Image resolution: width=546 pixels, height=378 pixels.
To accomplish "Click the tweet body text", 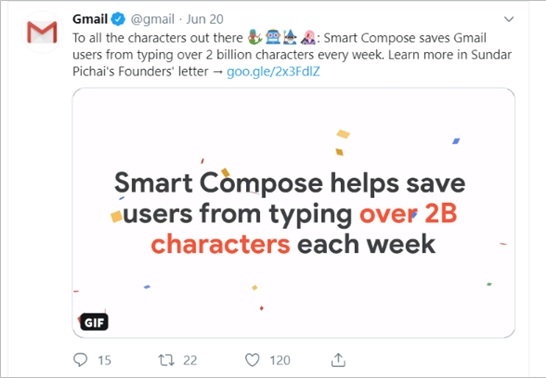I will click(292, 55).
